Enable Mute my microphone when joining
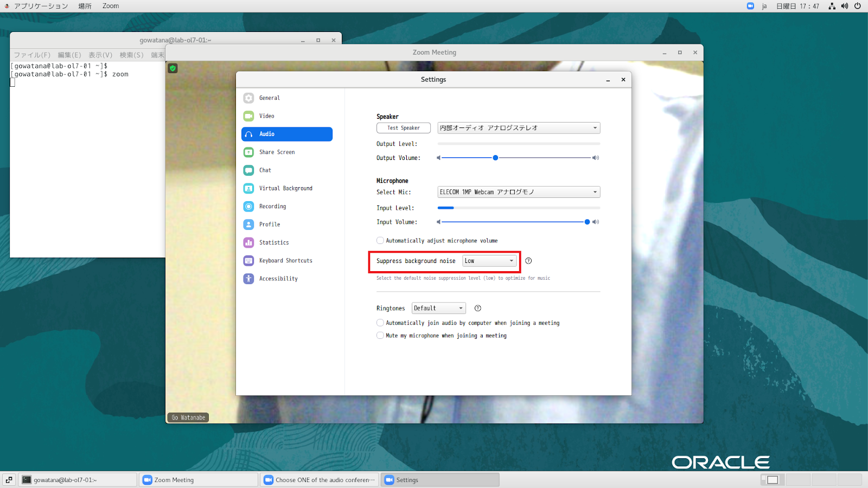 [x=380, y=336]
